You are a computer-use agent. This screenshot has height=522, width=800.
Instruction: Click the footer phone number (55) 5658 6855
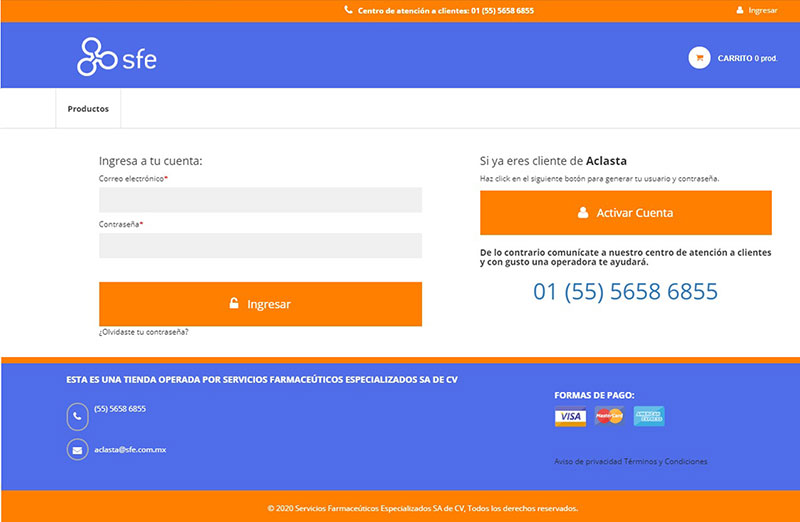point(120,409)
